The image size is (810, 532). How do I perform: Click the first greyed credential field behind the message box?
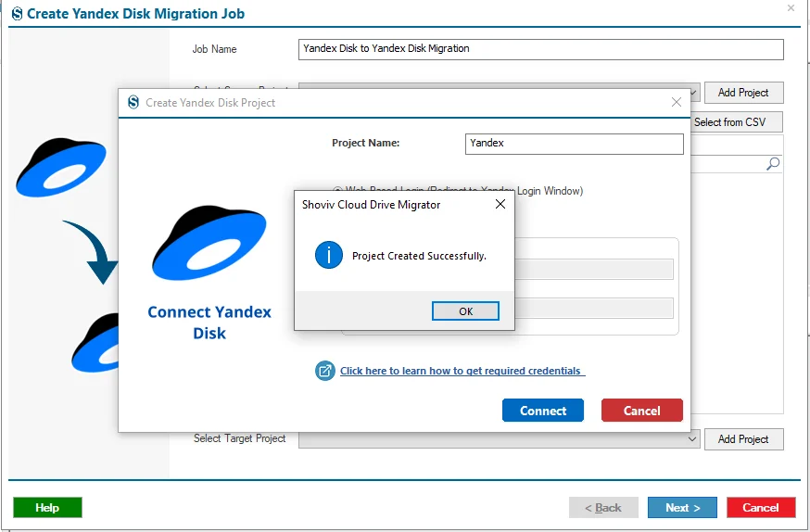tap(593, 269)
